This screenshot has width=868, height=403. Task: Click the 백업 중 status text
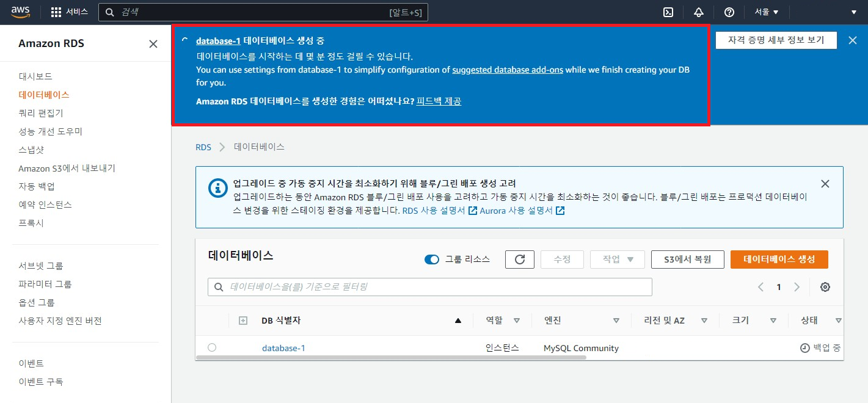tap(827, 348)
